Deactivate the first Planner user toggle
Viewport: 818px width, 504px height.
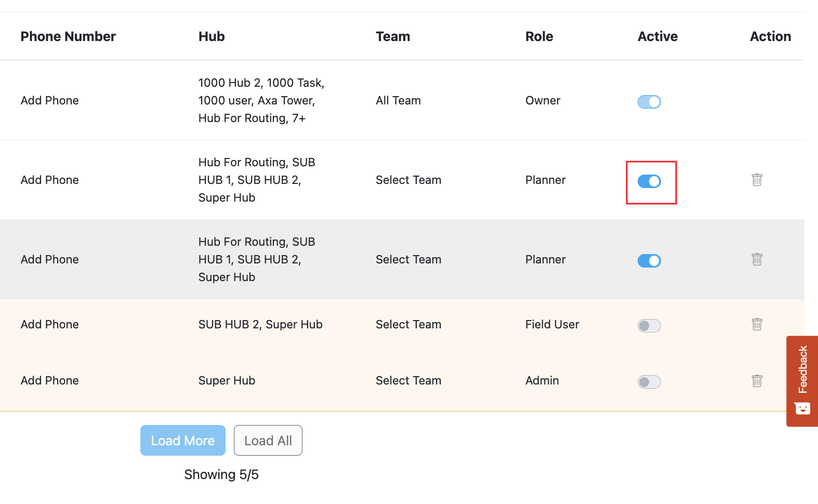649,181
